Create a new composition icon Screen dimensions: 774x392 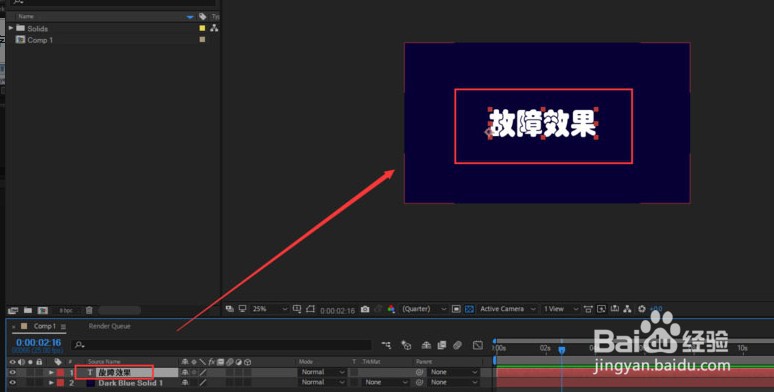(x=43, y=310)
